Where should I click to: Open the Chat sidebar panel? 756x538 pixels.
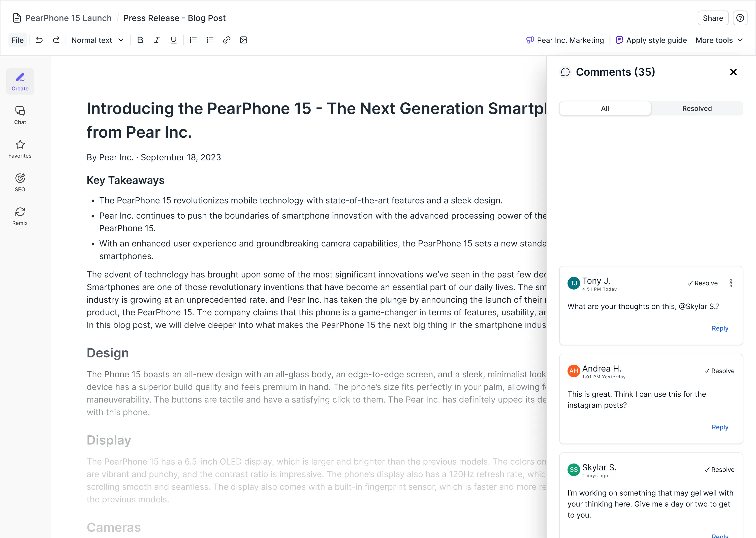coord(20,115)
